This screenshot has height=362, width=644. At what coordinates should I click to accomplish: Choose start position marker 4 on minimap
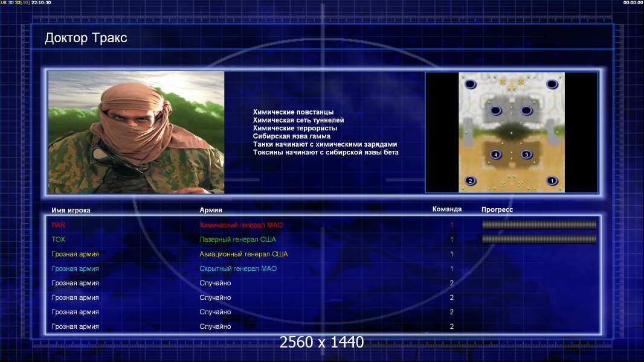point(496,154)
